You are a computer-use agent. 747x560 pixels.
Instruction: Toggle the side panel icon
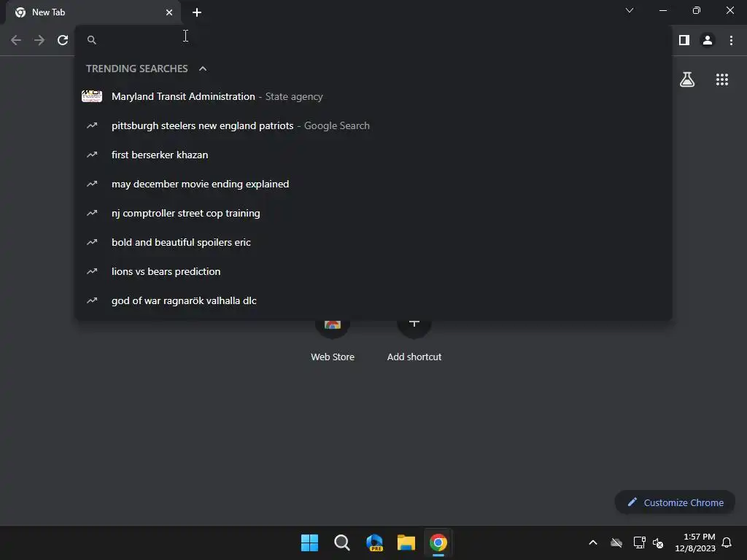684,41
